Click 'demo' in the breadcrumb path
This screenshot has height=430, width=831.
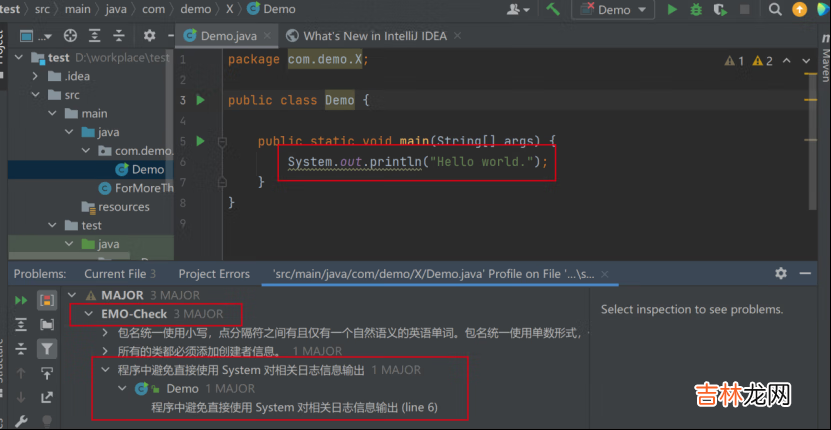[196, 9]
